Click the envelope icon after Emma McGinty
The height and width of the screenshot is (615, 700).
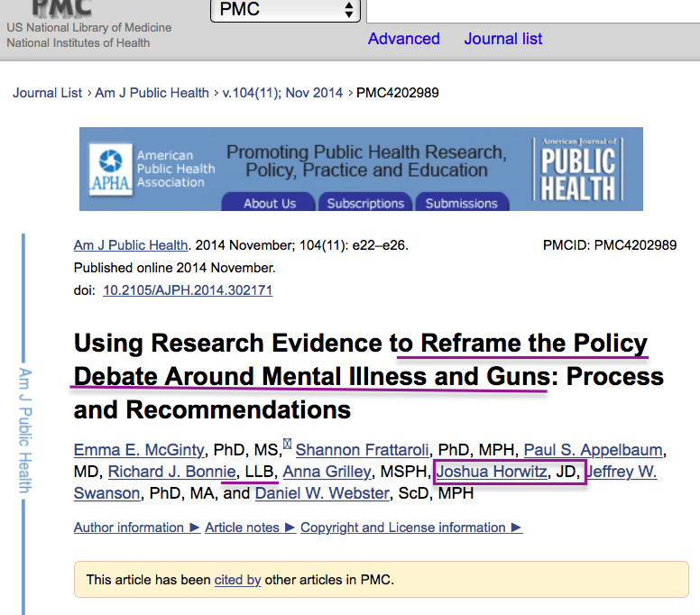(x=288, y=443)
